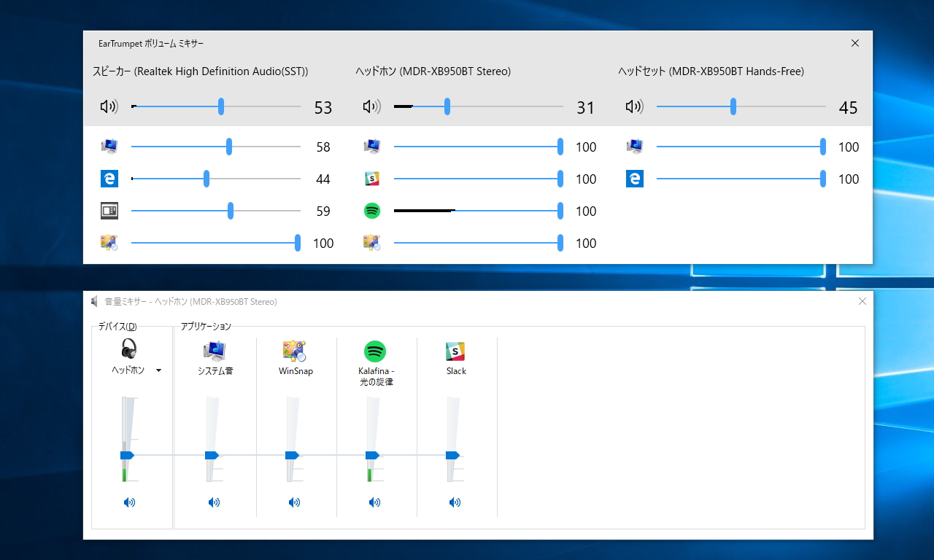Click the スピーカー system sounds slider at 58

[216, 147]
